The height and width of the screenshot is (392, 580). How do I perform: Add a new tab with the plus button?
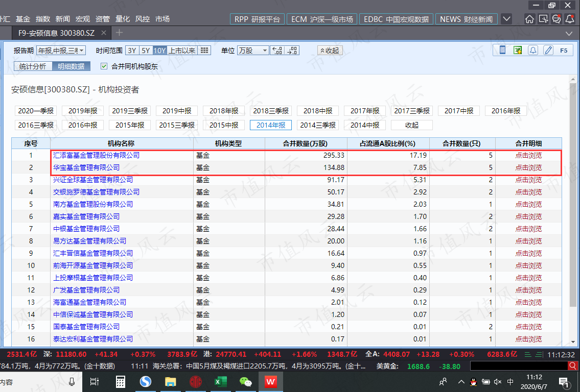[119, 33]
